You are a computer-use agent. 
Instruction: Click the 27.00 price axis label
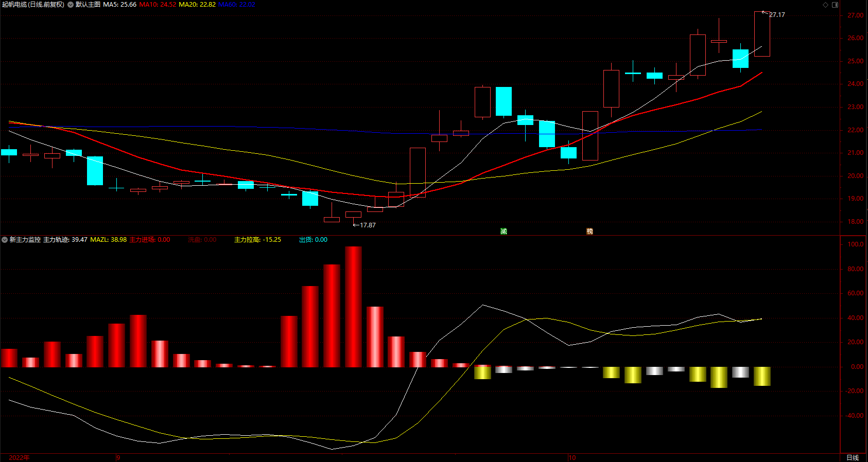click(x=855, y=15)
